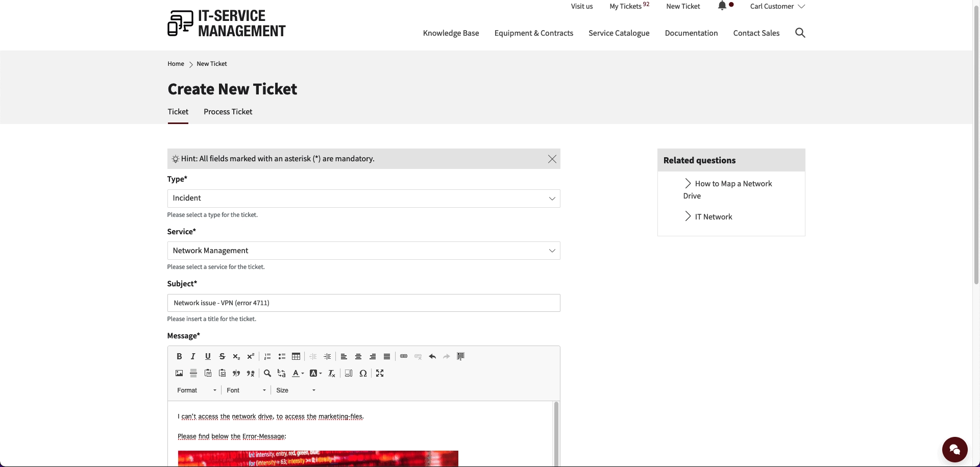This screenshot has height=467, width=980.
Task: Insert horizontal line
Action: [x=193, y=373]
